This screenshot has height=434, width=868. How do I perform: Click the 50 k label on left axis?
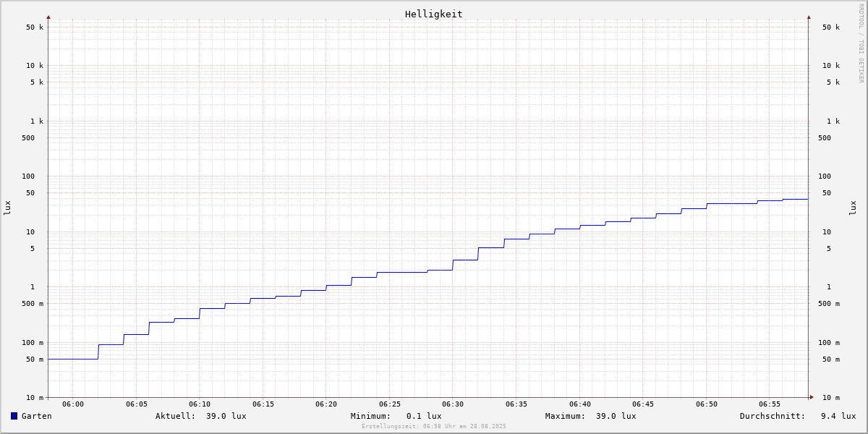(x=35, y=27)
